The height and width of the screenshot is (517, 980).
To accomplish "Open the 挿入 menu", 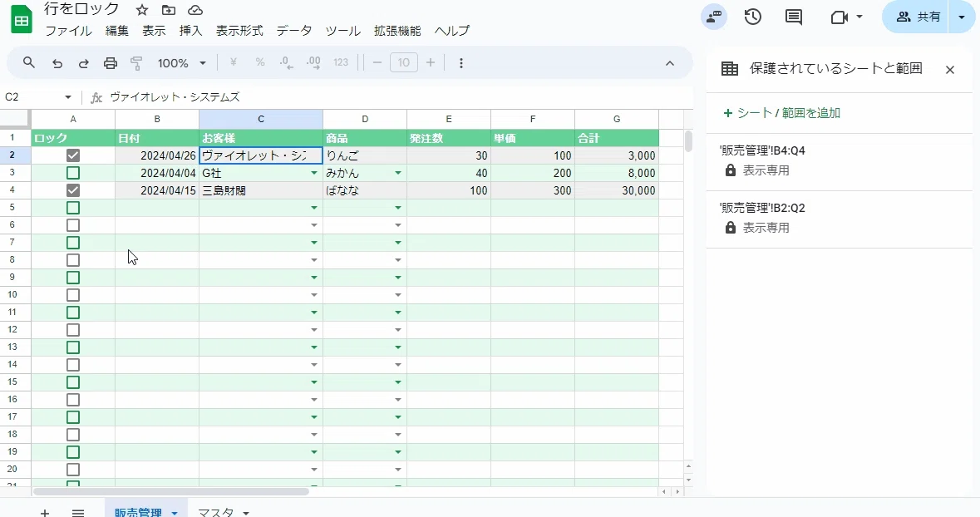I will coord(190,31).
